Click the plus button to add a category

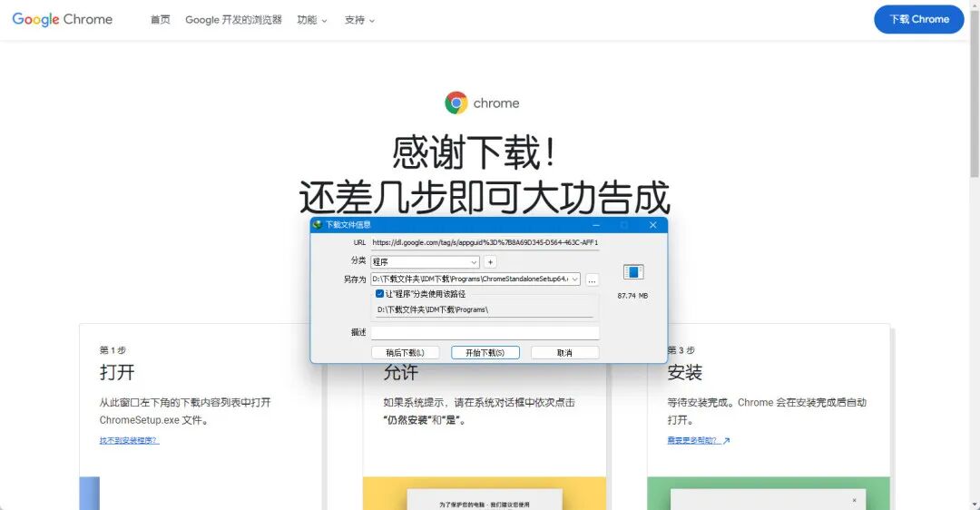491,262
